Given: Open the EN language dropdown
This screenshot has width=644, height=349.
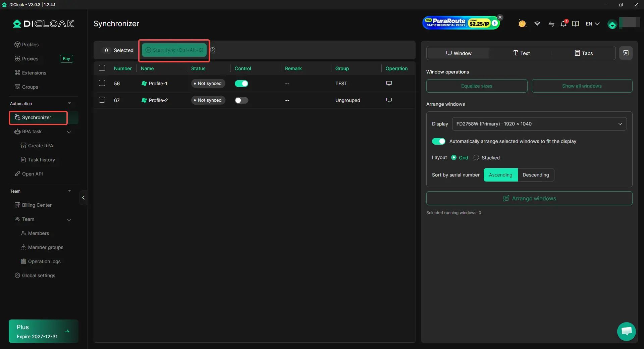Looking at the screenshot, I should [593, 24].
